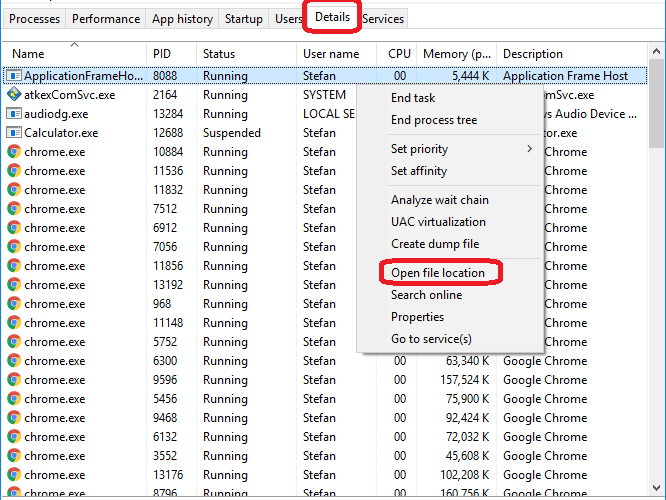Click Chrome icon for PID 11856
Screen dimensions: 666x500
pos(14,266)
